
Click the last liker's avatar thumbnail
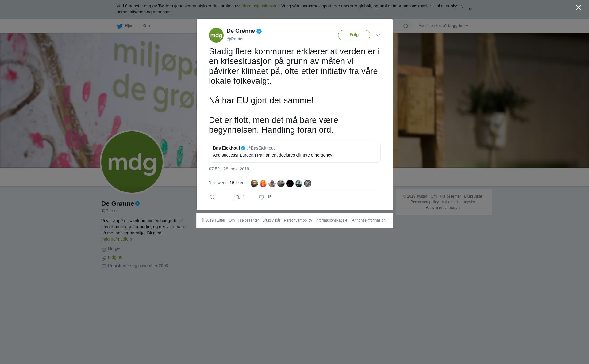tap(308, 184)
